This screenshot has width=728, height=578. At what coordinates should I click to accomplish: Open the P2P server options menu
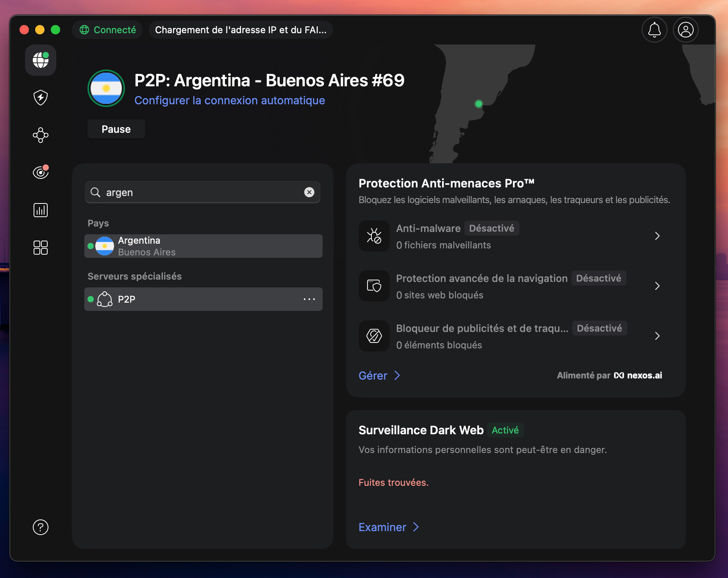point(309,299)
